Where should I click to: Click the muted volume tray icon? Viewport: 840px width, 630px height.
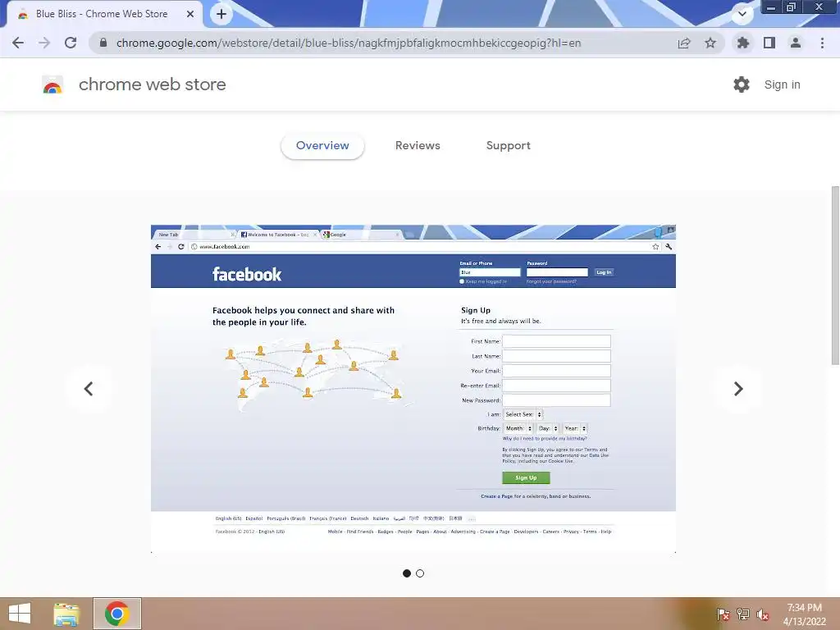[x=763, y=614]
